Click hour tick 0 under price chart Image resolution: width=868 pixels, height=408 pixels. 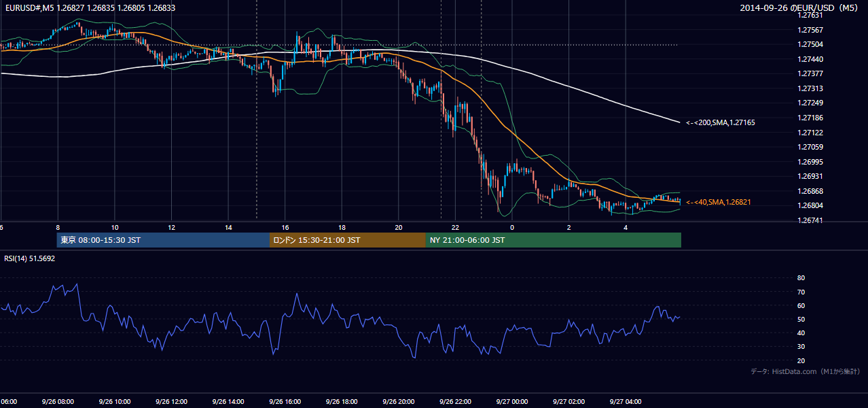[x=512, y=227]
